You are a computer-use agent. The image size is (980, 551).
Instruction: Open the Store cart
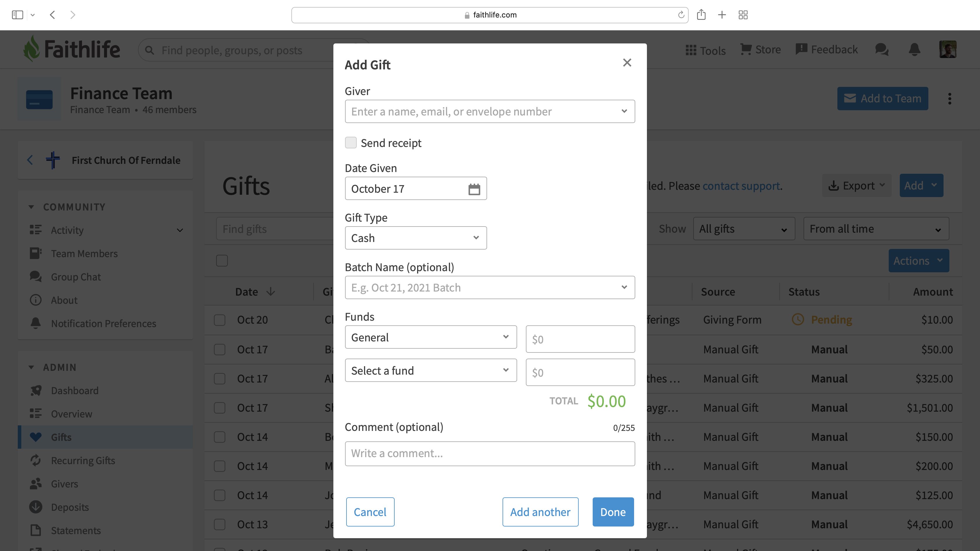(760, 50)
